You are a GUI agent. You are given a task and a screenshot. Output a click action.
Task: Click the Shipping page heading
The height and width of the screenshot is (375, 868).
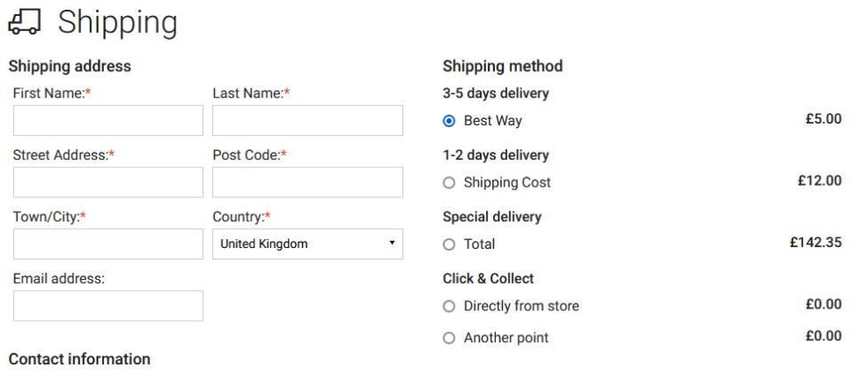pos(117,23)
